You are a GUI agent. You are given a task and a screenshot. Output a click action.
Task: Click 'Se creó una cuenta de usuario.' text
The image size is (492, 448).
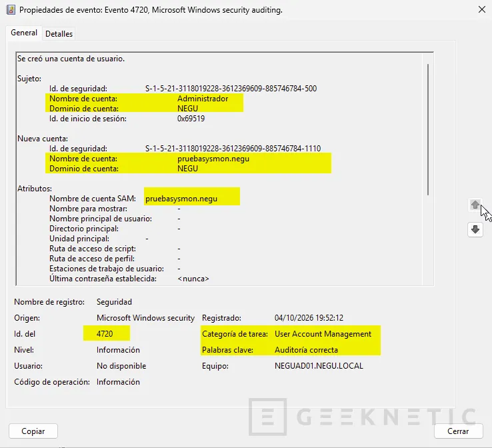coord(71,59)
